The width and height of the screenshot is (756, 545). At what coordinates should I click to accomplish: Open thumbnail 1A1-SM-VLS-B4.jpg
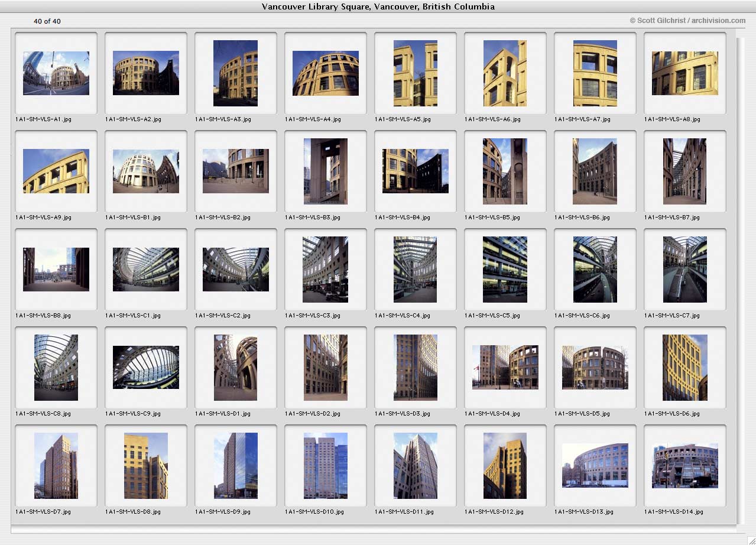416,171
